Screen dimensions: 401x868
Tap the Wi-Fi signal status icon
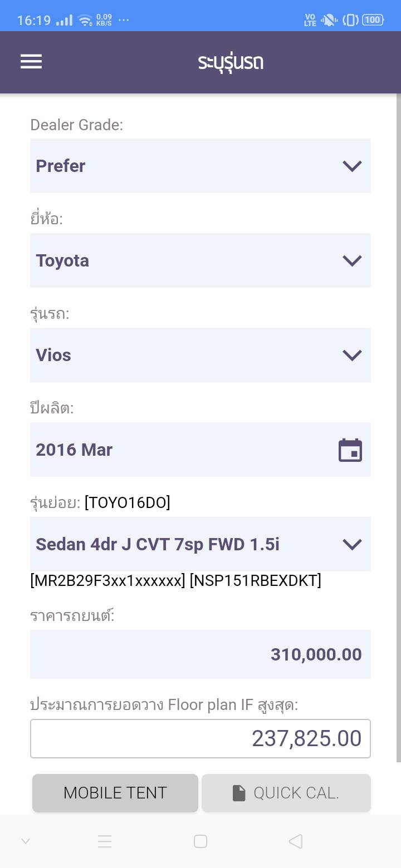click(85, 21)
